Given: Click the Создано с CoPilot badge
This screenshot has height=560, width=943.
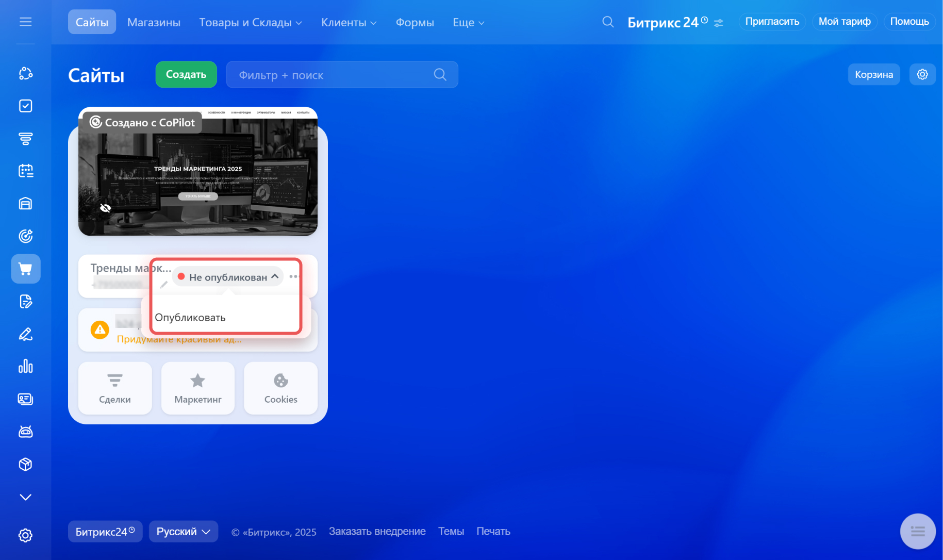Looking at the screenshot, I should pyautogui.click(x=142, y=122).
